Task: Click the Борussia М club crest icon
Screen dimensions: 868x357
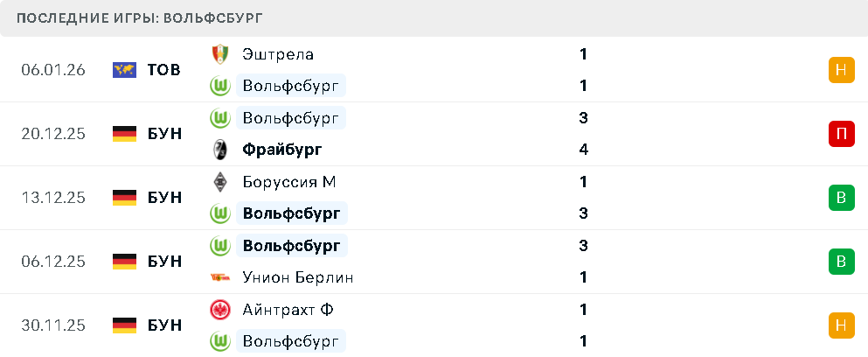Action: (x=219, y=182)
